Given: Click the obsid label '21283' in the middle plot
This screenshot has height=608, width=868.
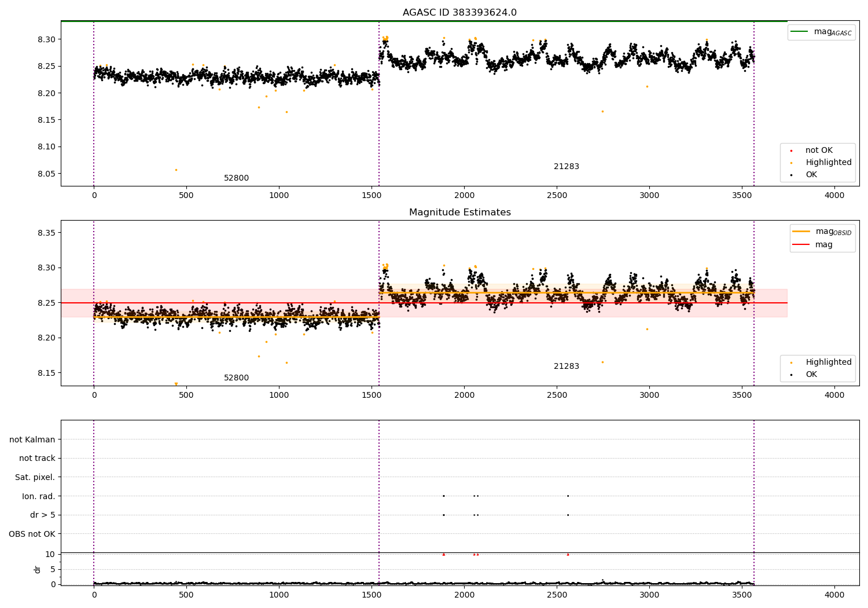Looking at the screenshot, I should coord(566,367).
